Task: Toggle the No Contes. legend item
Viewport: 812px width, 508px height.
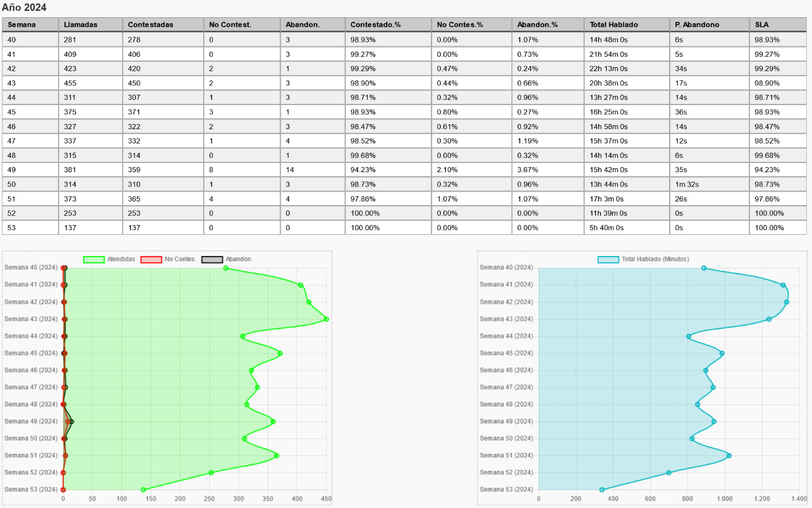Action: pos(168,259)
